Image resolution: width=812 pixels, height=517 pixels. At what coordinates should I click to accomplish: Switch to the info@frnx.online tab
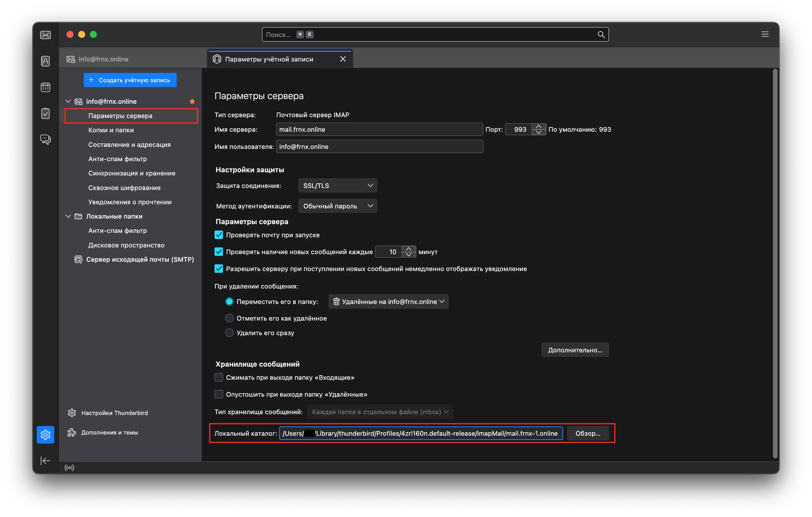[x=103, y=59]
